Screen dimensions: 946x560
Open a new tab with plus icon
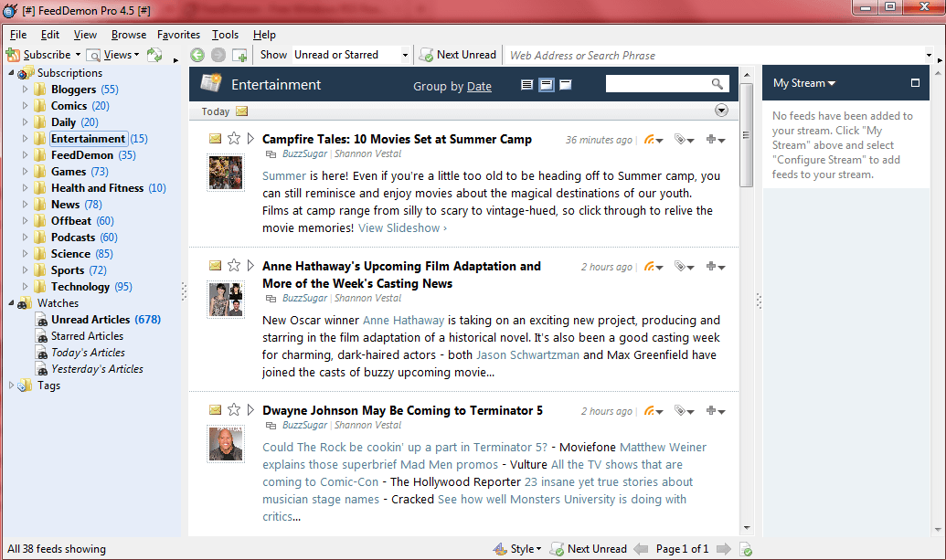click(x=239, y=56)
